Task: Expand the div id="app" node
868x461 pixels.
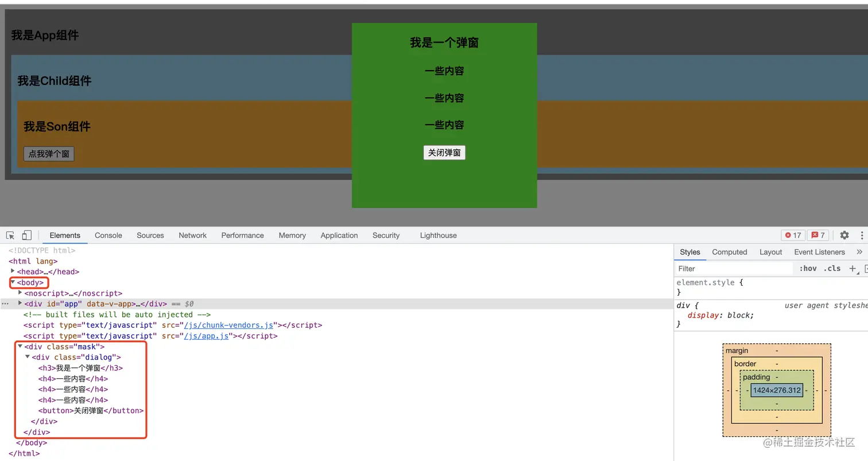Action: [20, 304]
